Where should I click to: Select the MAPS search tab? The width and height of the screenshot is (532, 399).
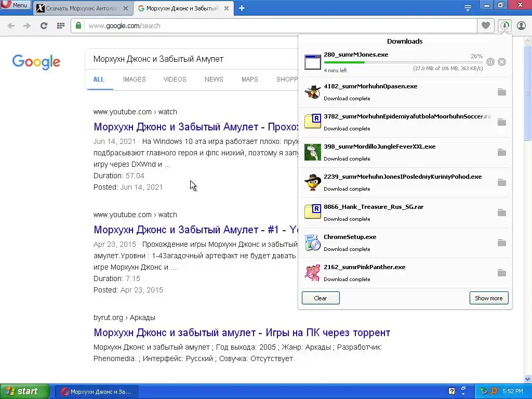click(x=250, y=79)
